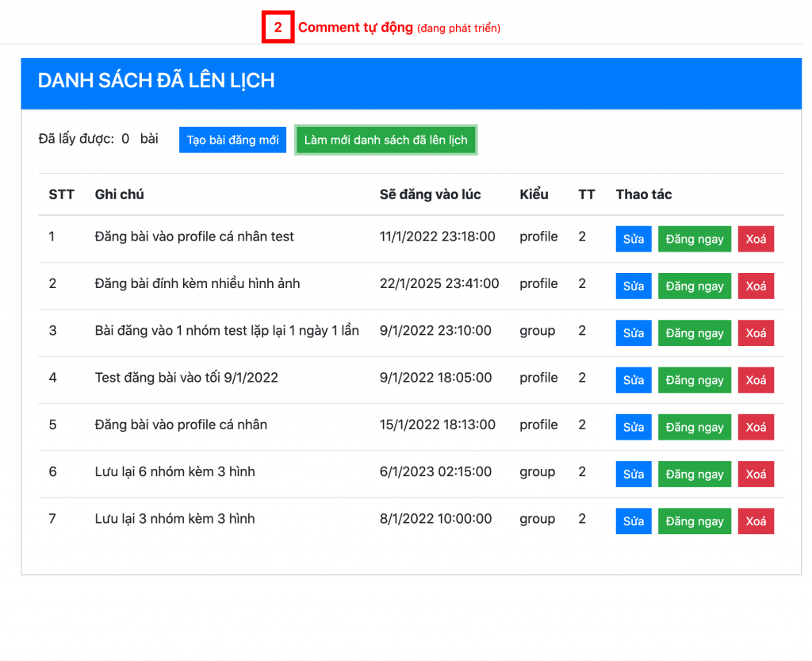Click the 'Tạo bài đăng mới' button
The width and height of the screenshot is (812, 661).
coord(232,140)
